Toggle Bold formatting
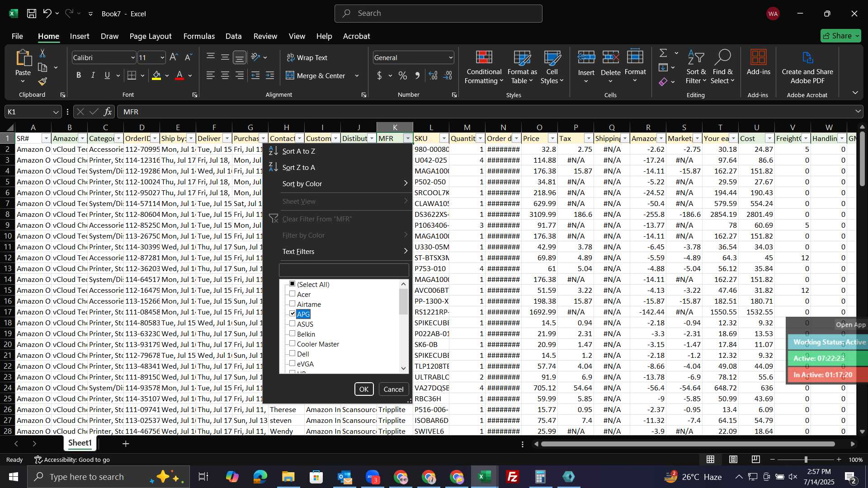The image size is (868, 488). coord(79,75)
